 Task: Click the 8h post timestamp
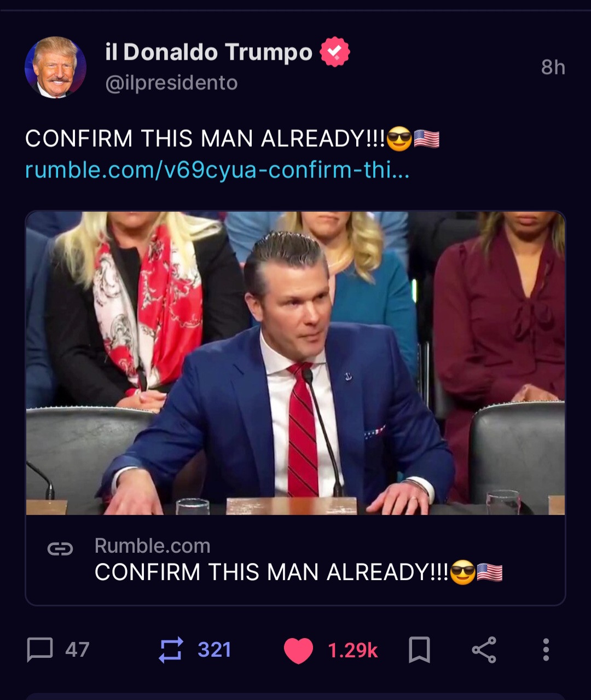(553, 67)
